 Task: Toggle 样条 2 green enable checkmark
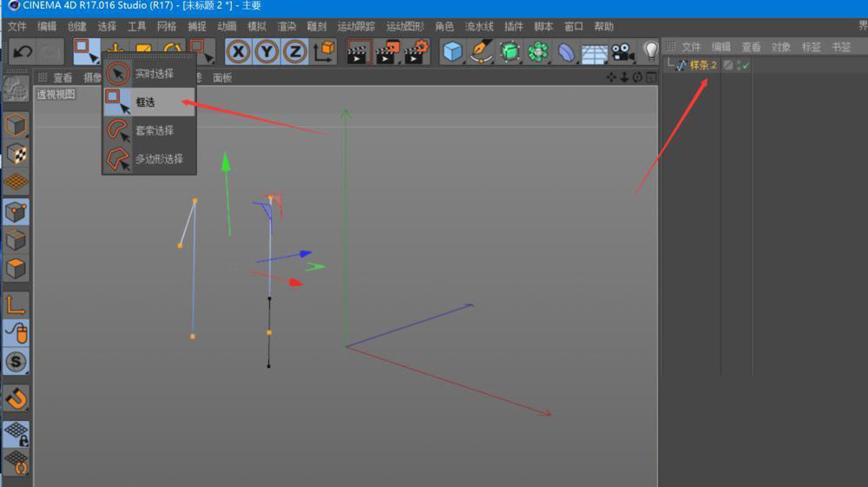click(x=746, y=66)
